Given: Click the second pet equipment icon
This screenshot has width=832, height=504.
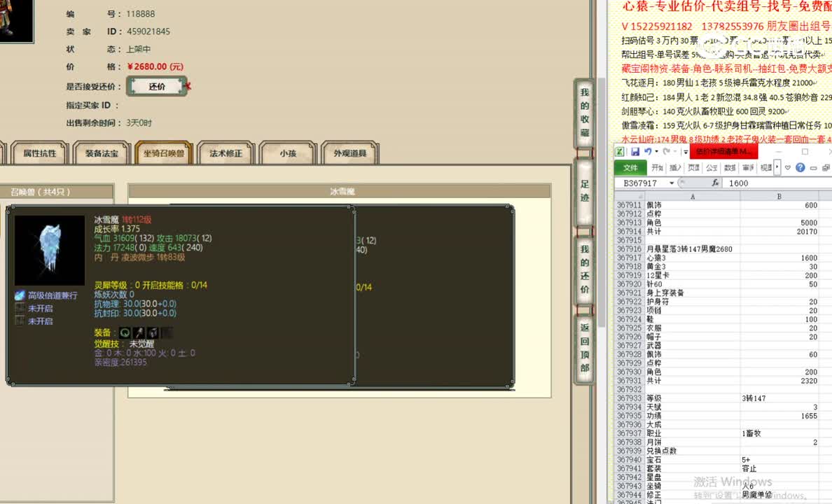Looking at the screenshot, I should click(139, 332).
